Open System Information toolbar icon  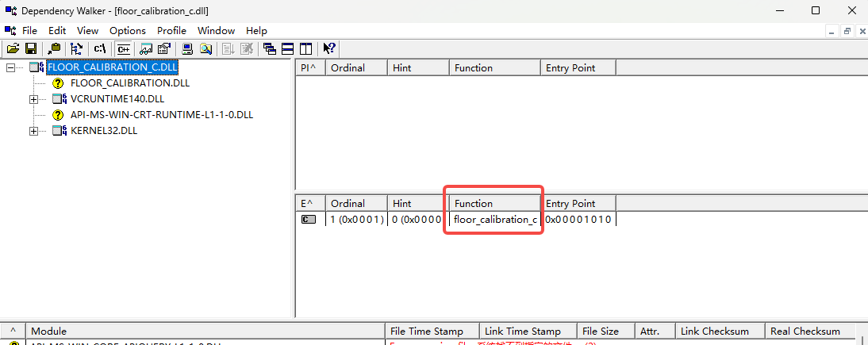(188, 48)
